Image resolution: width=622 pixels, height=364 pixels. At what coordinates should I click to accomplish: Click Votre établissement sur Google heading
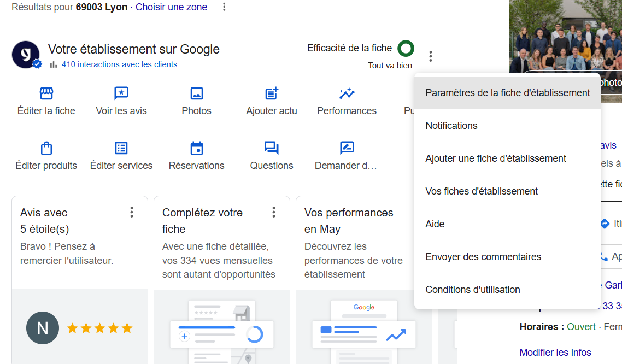point(134,49)
